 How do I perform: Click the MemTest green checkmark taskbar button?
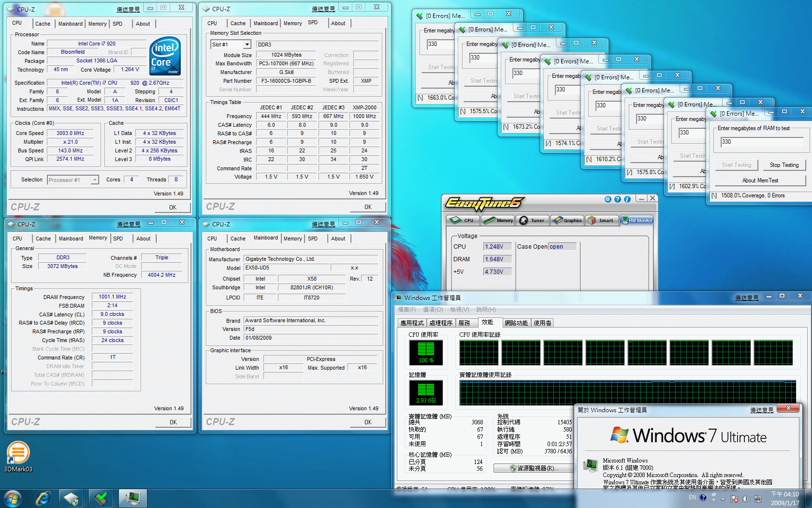(x=101, y=498)
